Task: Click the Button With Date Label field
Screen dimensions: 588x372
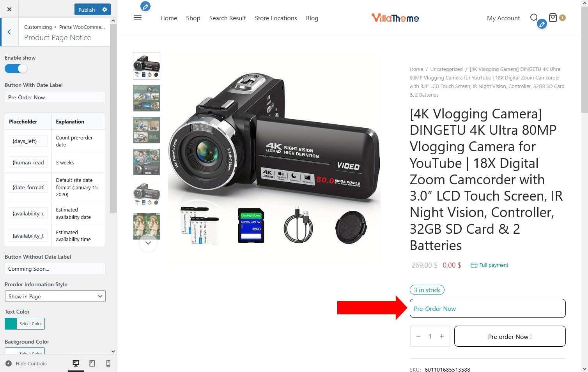Action: (x=55, y=97)
